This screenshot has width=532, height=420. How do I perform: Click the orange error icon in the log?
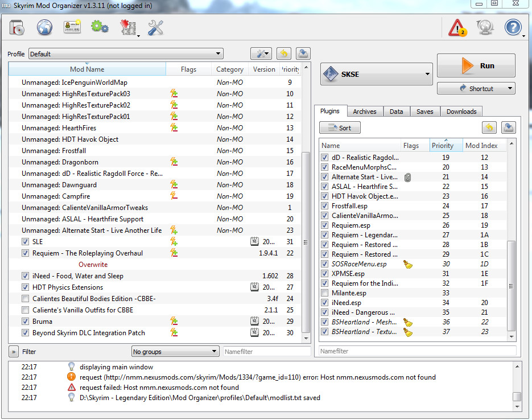click(x=71, y=377)
